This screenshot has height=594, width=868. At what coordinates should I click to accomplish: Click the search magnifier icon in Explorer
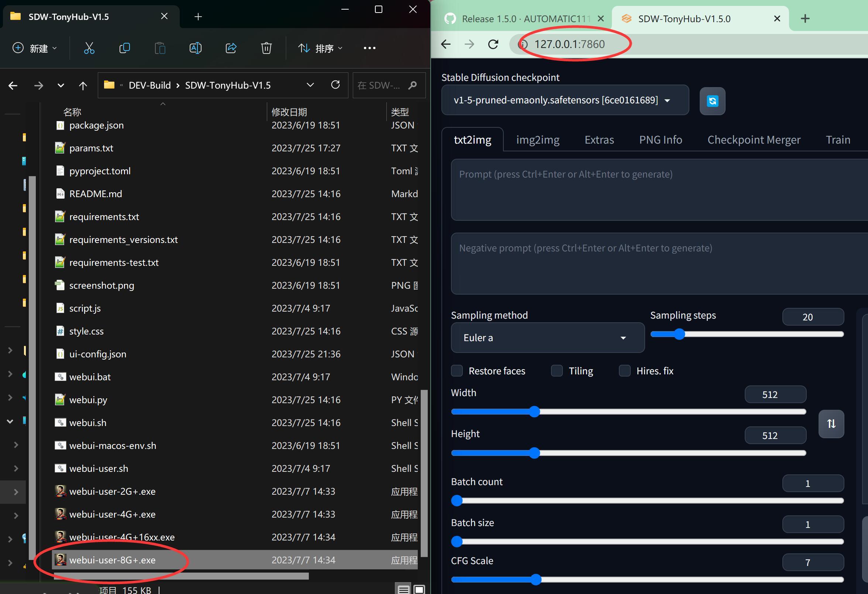pos(413,85)
